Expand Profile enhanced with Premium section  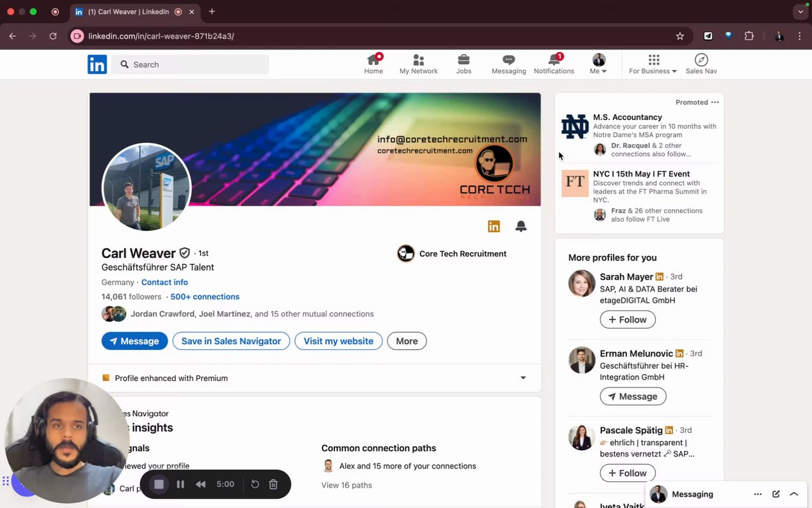[x=523, y=378]
